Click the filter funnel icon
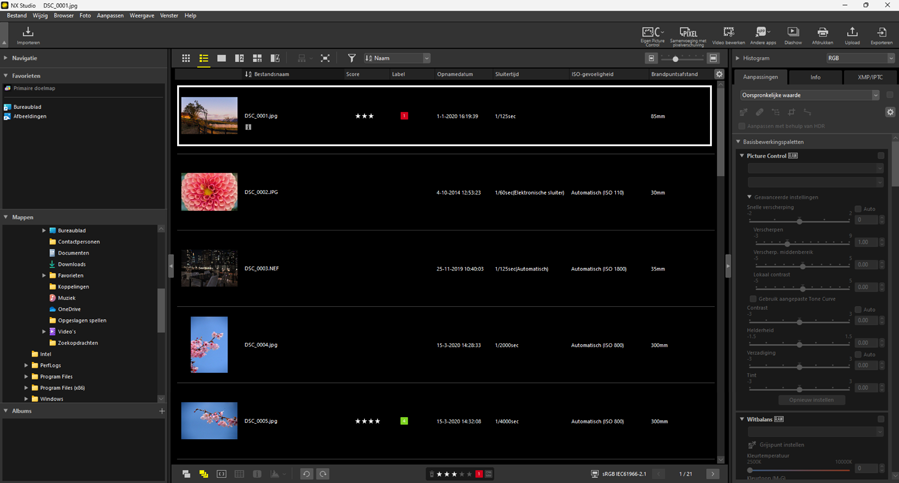 coord(351,59)
